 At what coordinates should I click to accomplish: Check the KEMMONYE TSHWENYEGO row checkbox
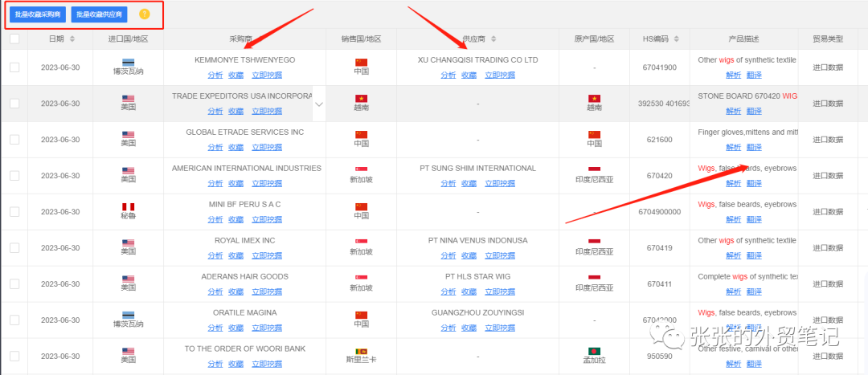[x=14, y=67]
